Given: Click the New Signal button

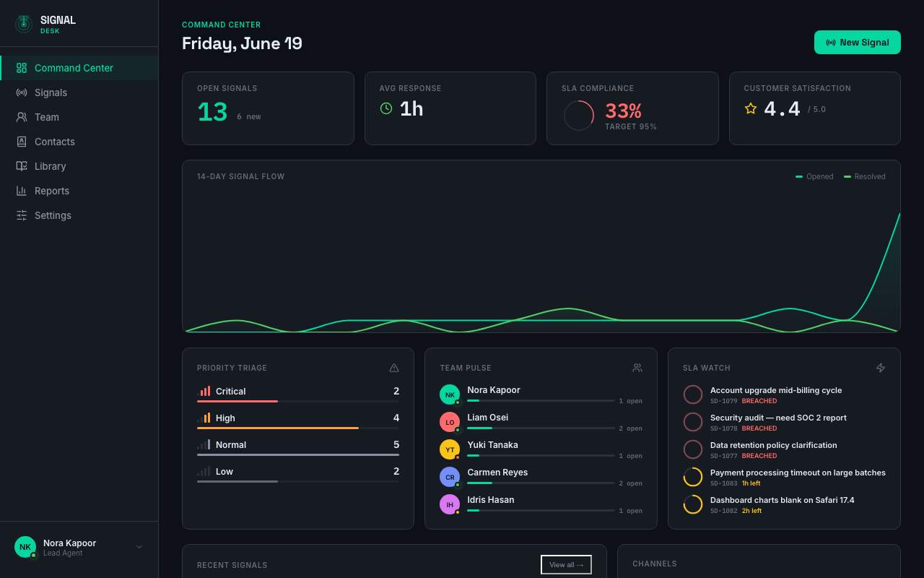Looking at the screenshot, I should pos(858,42).
